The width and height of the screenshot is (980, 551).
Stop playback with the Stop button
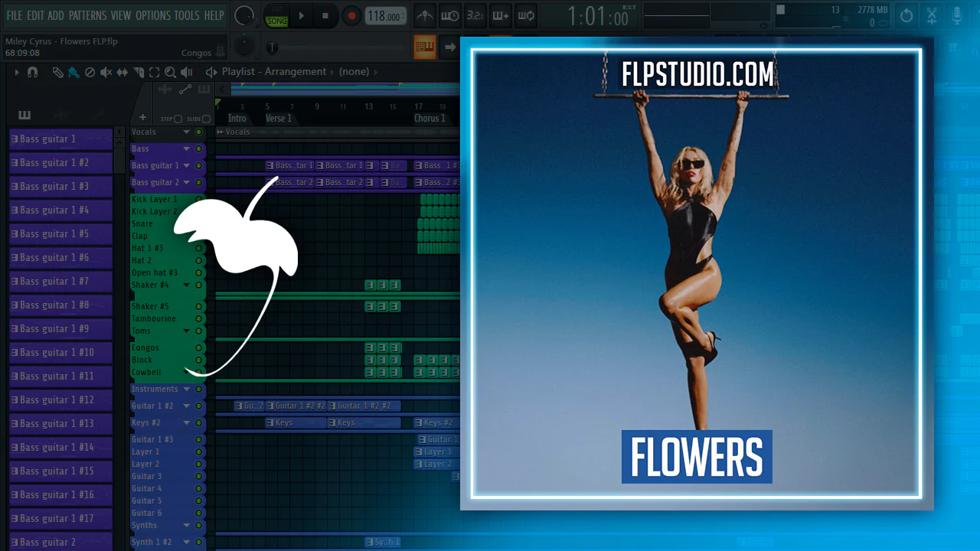(325, 15)
